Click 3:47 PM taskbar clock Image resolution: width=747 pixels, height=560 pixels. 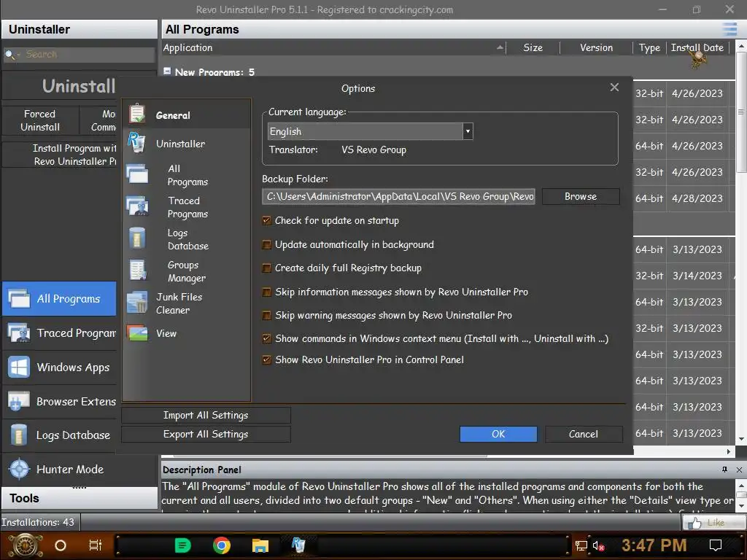click(x=654, y=545)
